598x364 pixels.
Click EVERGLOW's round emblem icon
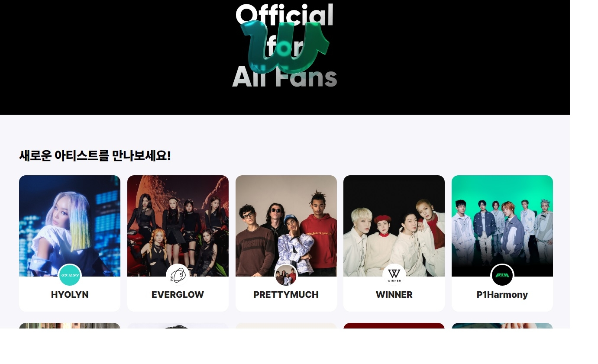tap(178, 275)
